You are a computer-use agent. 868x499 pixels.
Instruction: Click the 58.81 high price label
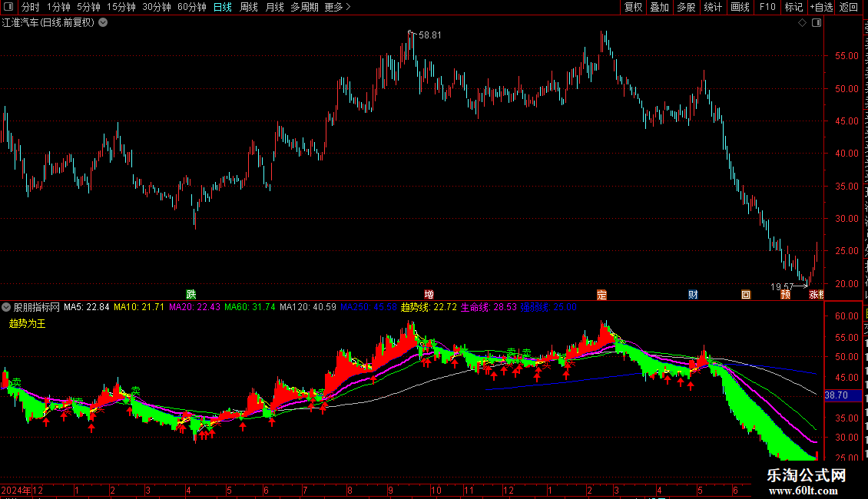tap(430, 35)
